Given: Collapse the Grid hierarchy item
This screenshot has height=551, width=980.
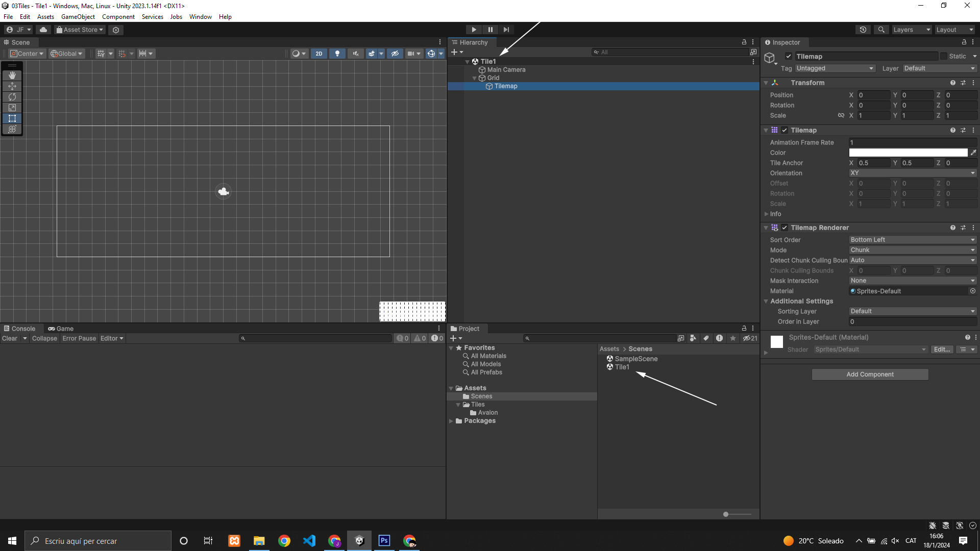Looking at the screenshot, I should [x=475, y=78].
